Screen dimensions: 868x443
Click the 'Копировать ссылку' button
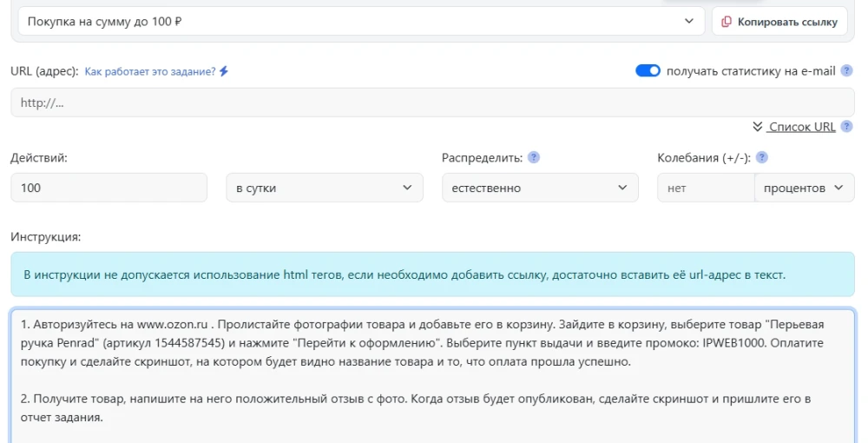coord(779,22)
